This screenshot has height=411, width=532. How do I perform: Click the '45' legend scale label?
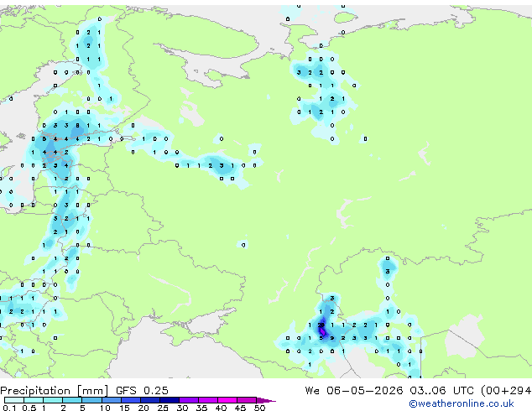pos(240,408)
